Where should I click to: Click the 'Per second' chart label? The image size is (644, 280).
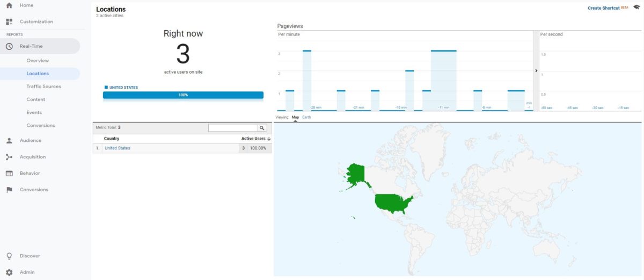[551, 34]
